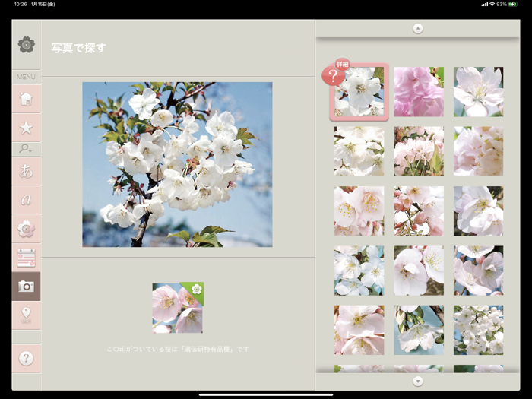The width and height of the screenshot is (532, 399).
Task: Check the battery indicator in status bar
Action: [x=513, y=4]
